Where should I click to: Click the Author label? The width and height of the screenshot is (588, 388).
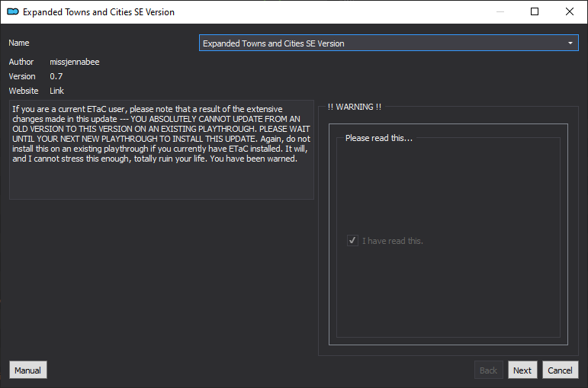pyautogui.click(x=21, y=62)
